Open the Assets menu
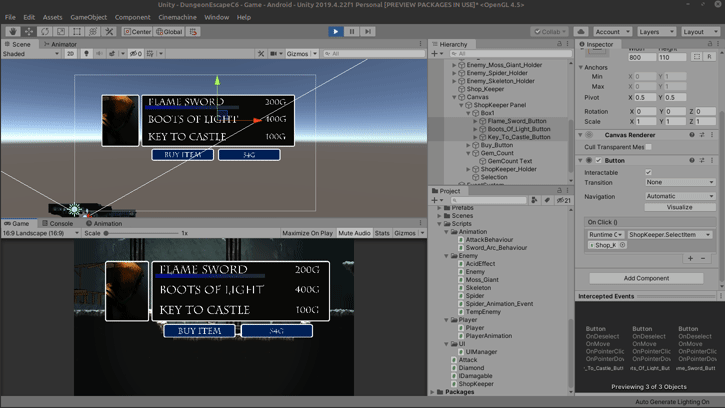This screenshot has width=725, height=408. click(x=52, y=17)
